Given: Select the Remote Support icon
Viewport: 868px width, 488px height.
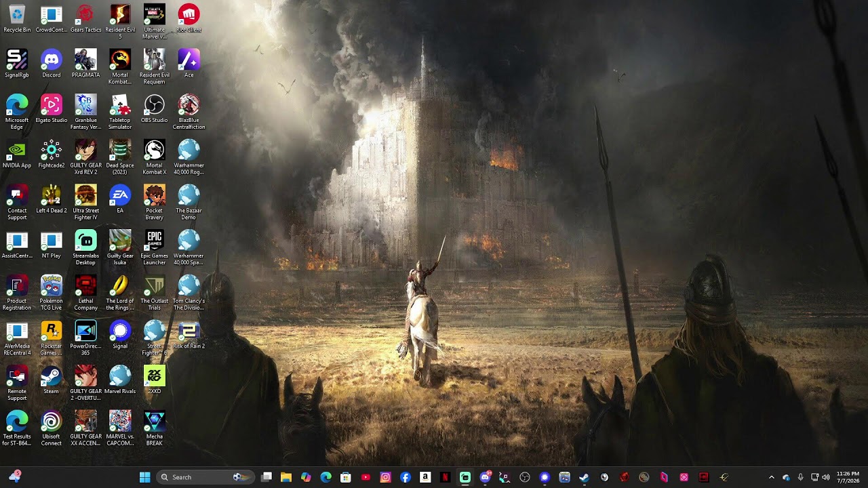Looking at the screenshot, I should (x=17, y=384).
